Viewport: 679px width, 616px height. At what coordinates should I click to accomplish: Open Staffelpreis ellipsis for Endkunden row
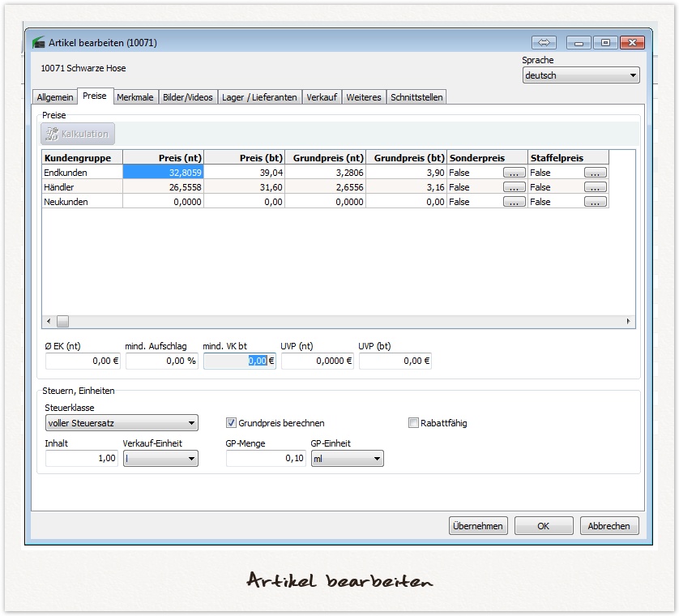tap(595, 173)
